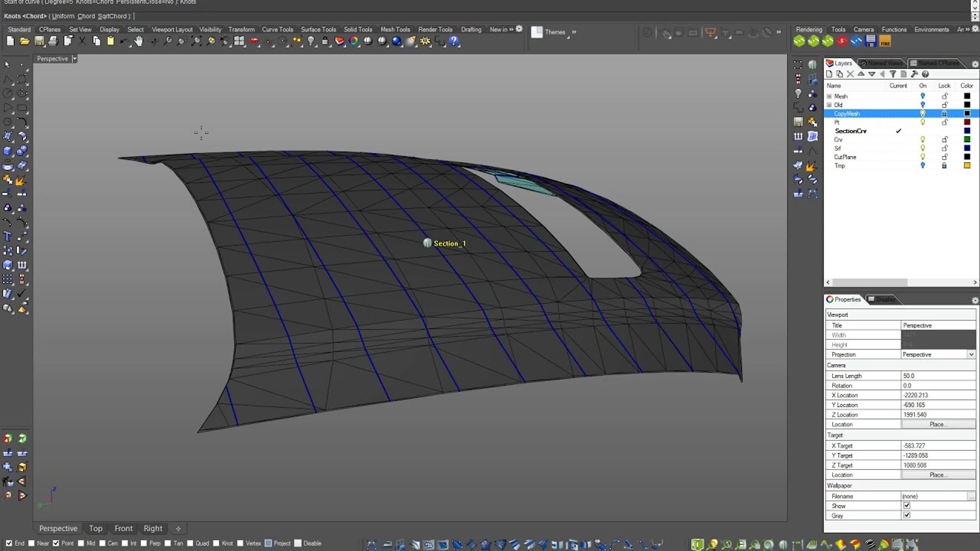Click the New file icon
Viewport: 980px width, 551px height.
point(10,41)
